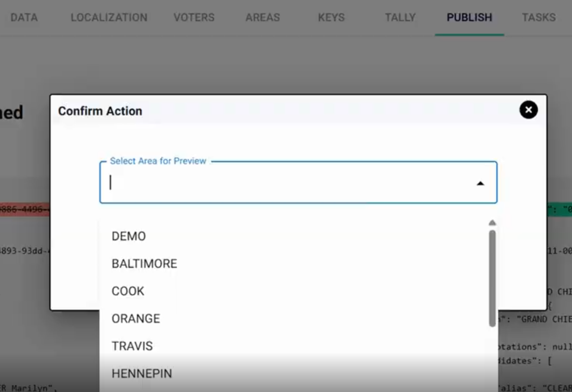Choose BALTIMORE from the area list
This screenshot has height=392, width=572.
coord(294,263)
